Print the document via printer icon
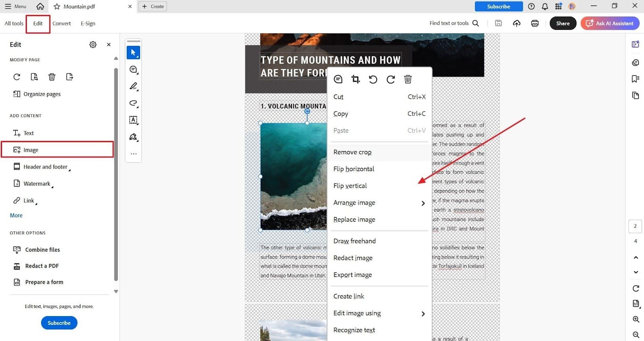Screen dimensions: 644x341 tap(535, 23)
